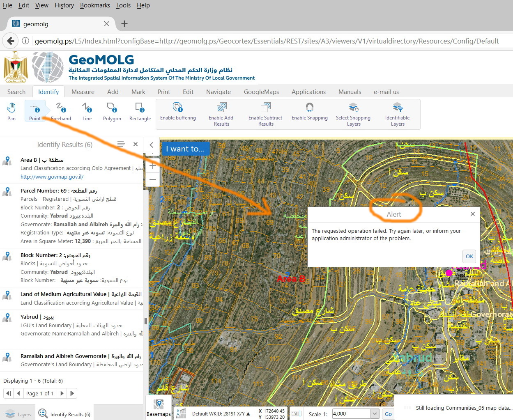The height and width of the screenshot is (420, 513).
Task: Click the e-mail us tab
Action: 386,92
